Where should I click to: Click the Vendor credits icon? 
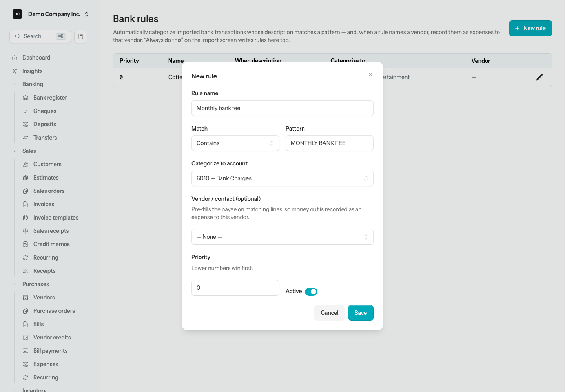[26, 338]
